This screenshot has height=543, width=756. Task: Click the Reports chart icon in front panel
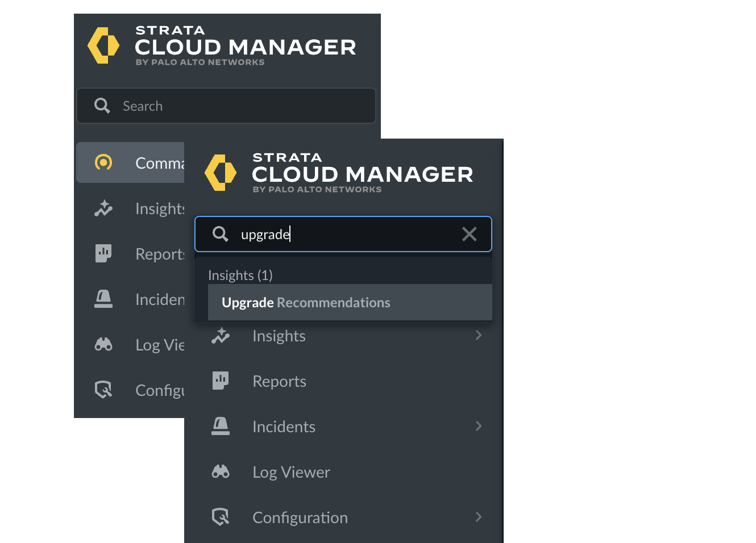coord(221,381)
